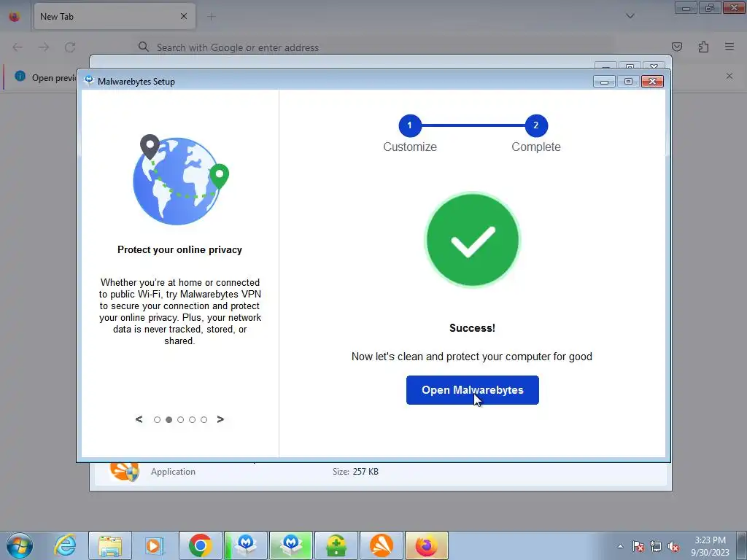747x560 pixels.
Task: Click the Firefox View icon
Action: point(15,17)
